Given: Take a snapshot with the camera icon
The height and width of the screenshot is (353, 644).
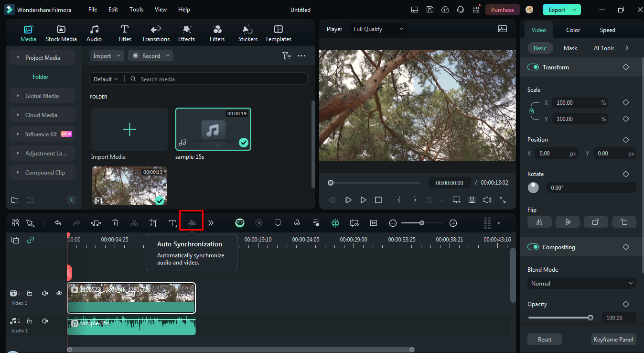Looking at the screenshot, I should point(472,200).
